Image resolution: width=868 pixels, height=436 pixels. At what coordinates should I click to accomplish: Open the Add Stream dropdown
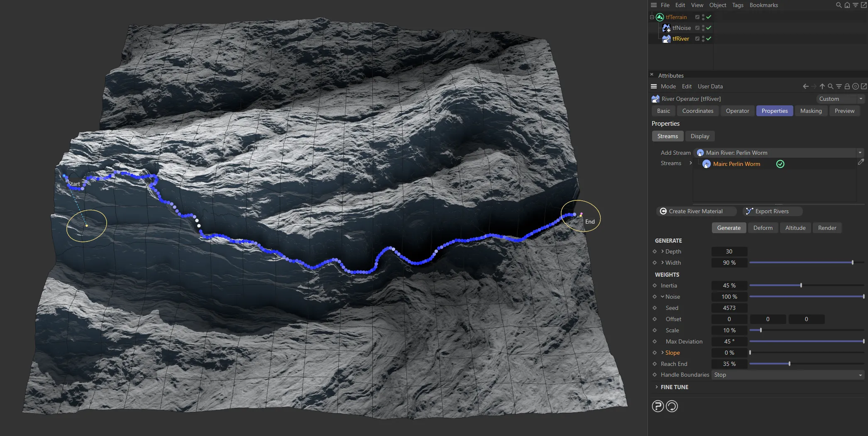[x=859, y=153]
